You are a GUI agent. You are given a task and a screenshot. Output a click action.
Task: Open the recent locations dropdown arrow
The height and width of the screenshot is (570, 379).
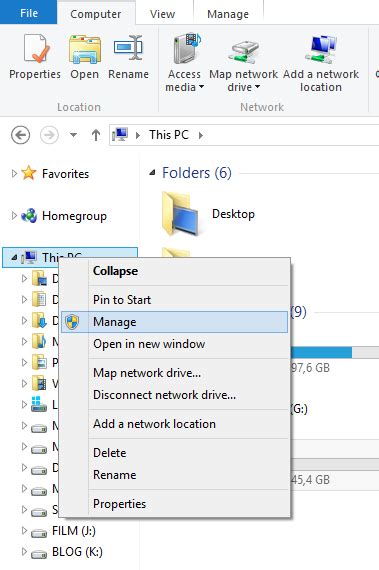coord(73,135)
